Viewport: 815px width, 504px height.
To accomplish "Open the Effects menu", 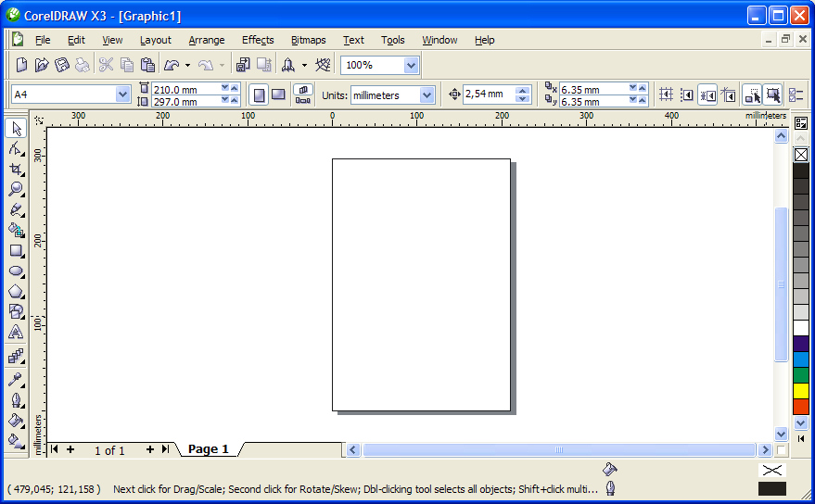I will pos(258,40).
